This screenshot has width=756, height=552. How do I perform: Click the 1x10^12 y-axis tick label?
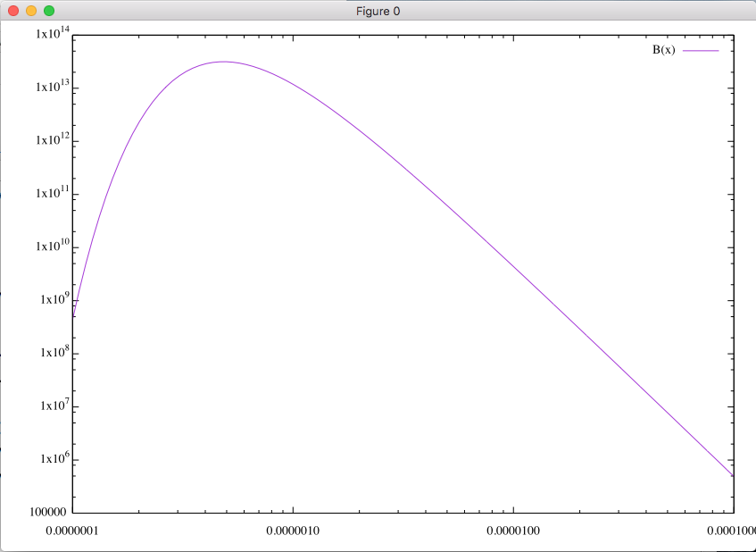click(x=52, y=141)
